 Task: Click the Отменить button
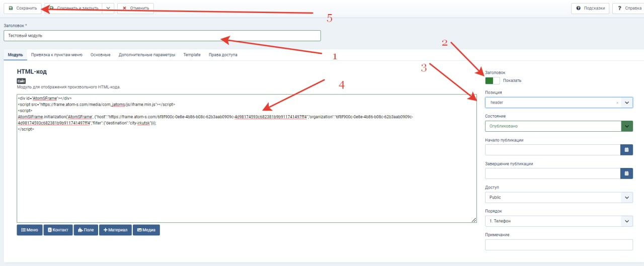[135, 9]
